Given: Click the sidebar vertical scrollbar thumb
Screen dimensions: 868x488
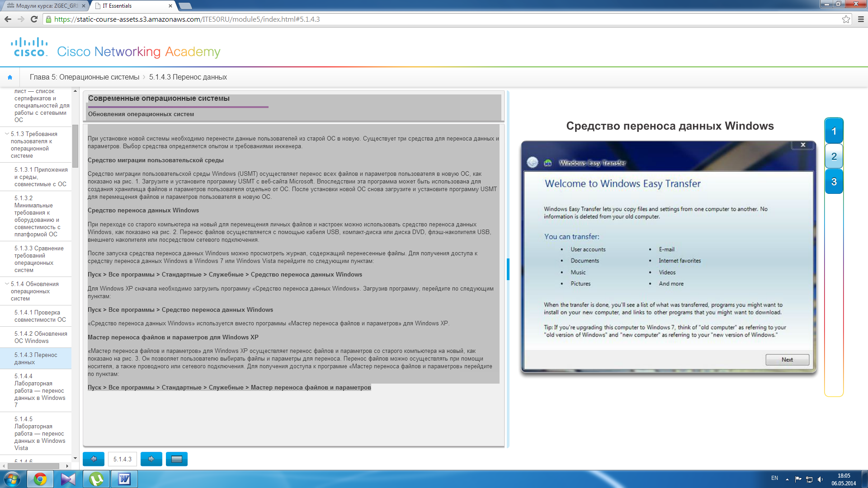Looking at the screenshot, I should coord(75,146).
